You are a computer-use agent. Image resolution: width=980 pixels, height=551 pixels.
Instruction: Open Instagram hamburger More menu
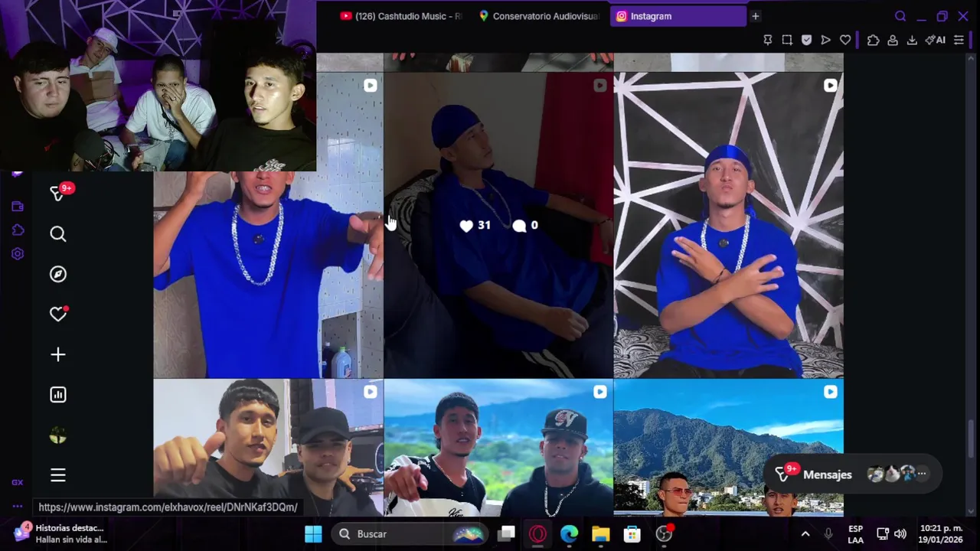click(x=58, y=475)
